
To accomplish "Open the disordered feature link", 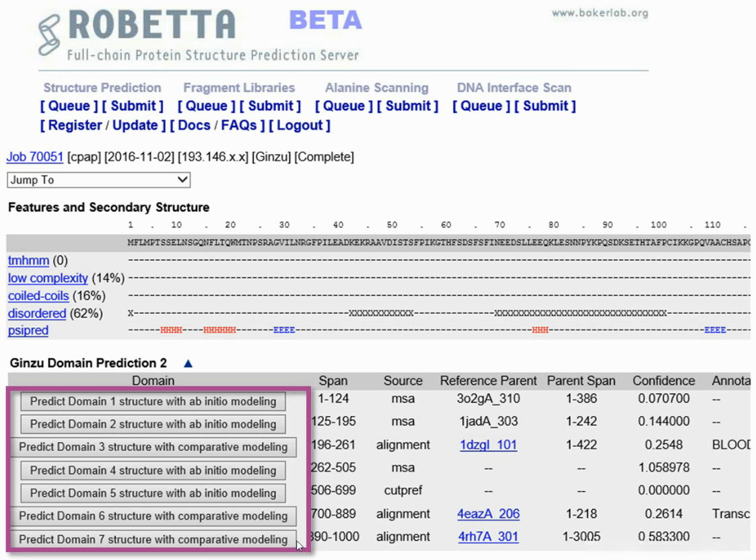I will point(37,313).
